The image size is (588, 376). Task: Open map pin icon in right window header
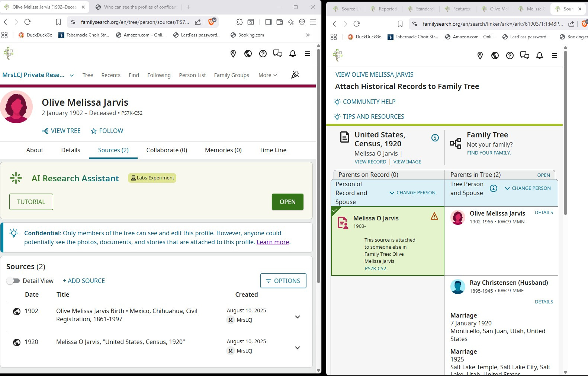480,55
